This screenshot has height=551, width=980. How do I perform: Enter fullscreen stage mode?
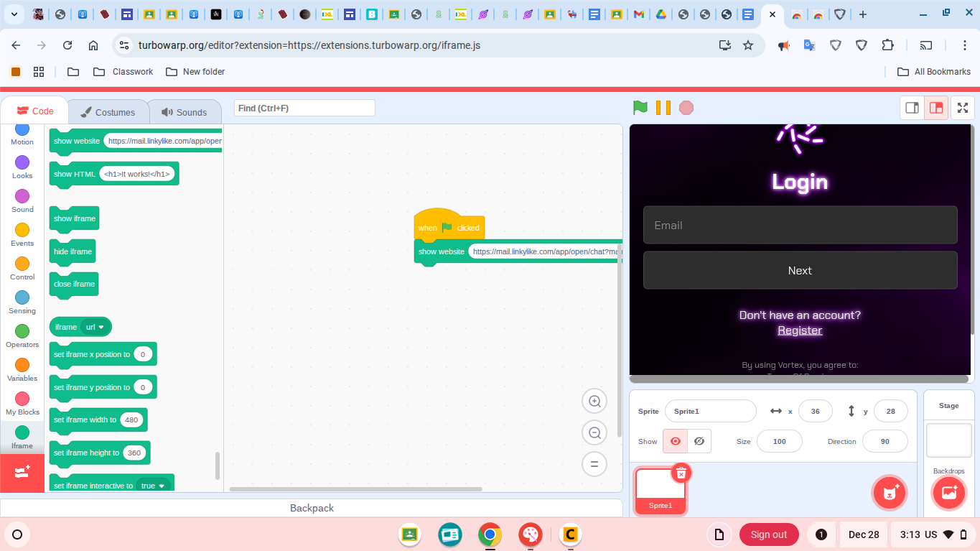point(963,108)
